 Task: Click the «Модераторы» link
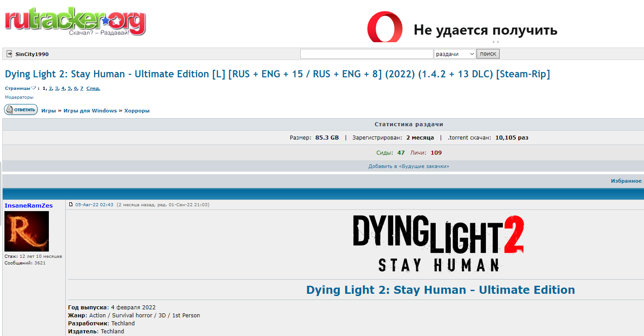tap(19, 97)
